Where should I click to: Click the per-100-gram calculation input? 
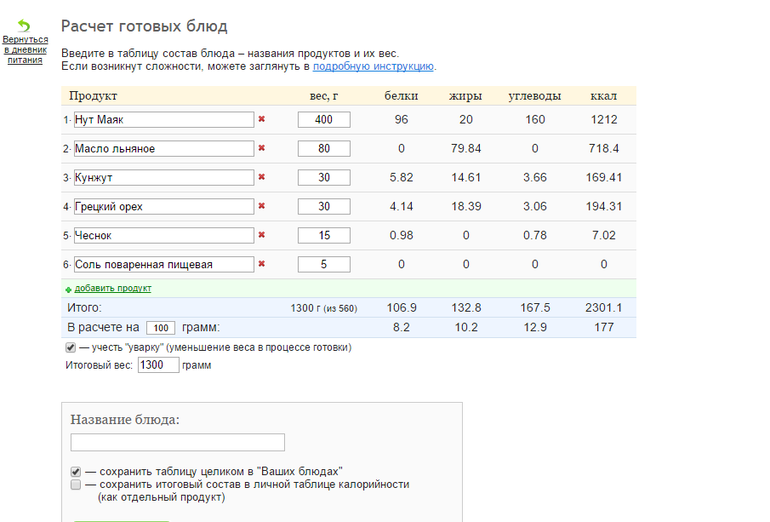160,328
